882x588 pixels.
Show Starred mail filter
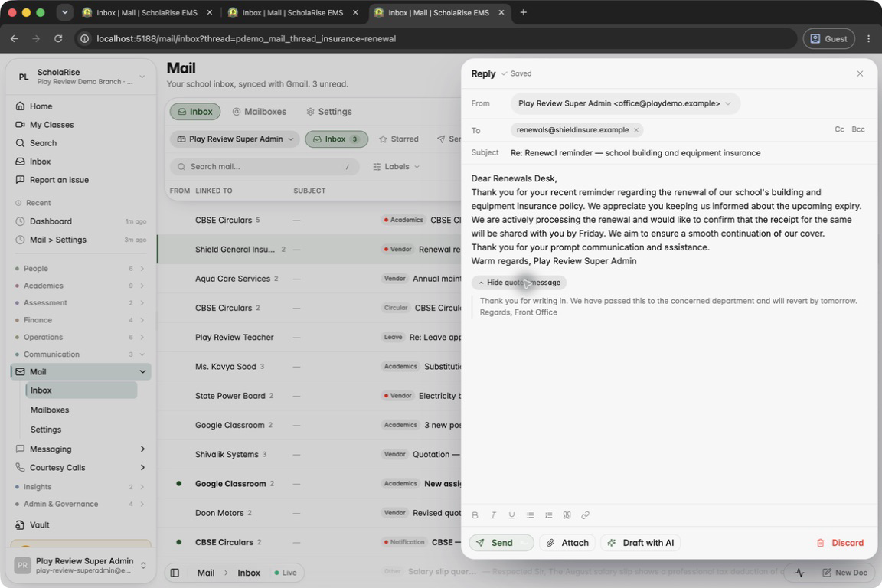point(399,139)
